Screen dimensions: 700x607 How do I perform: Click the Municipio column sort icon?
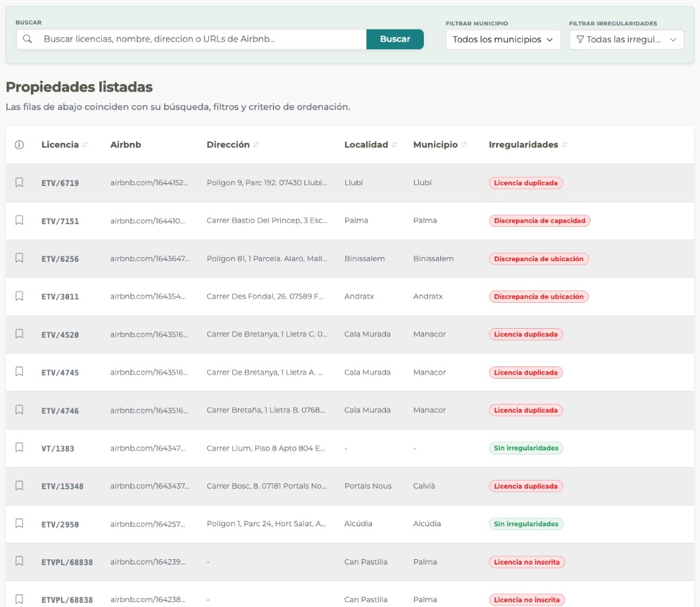click(x=464, y=145)
